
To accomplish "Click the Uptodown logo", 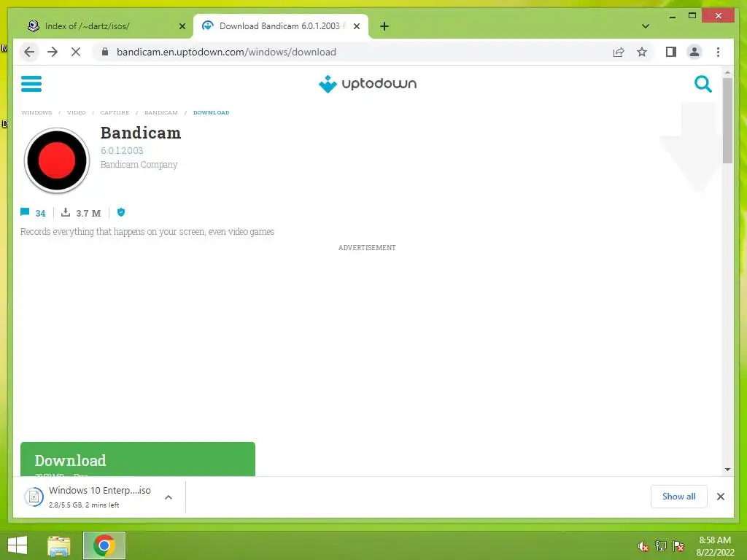I will (x=368, y=84).
